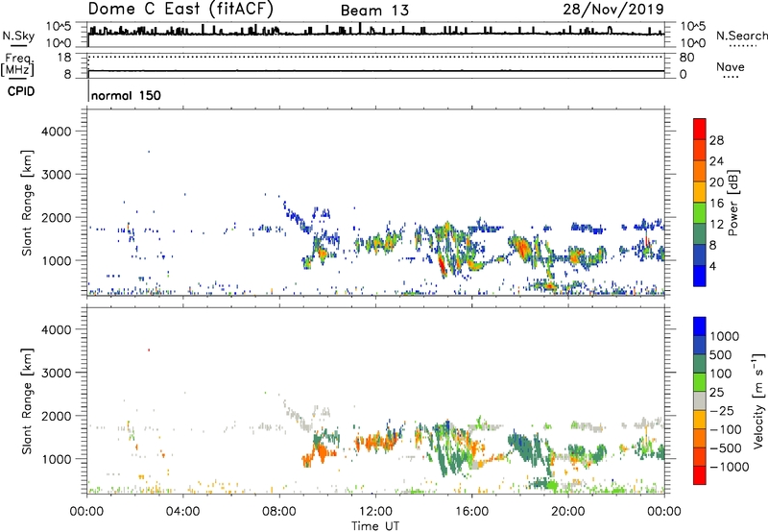Click the "Freq. [MHz]" axis label
The height and width of the screenshot is (532, 768).
click(17, 65)
